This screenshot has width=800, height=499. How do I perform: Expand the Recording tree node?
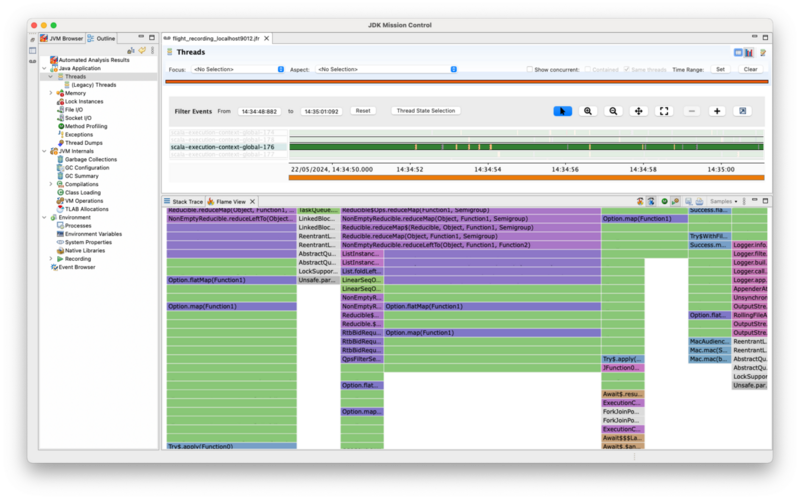(51, 259)
